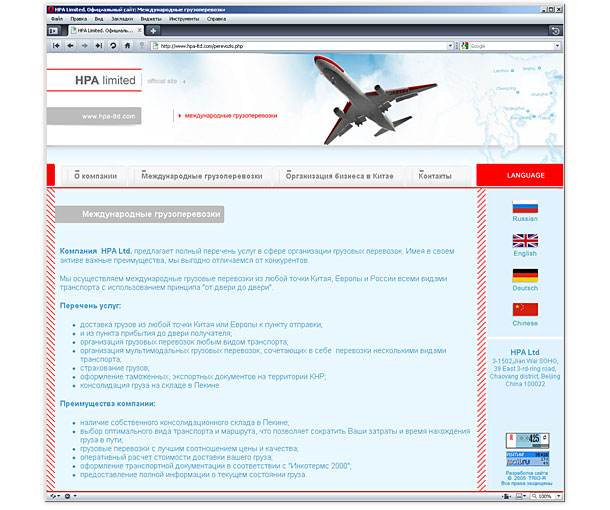Click the Разработка сайта TRIO-R credit

(x=526, y=478)
